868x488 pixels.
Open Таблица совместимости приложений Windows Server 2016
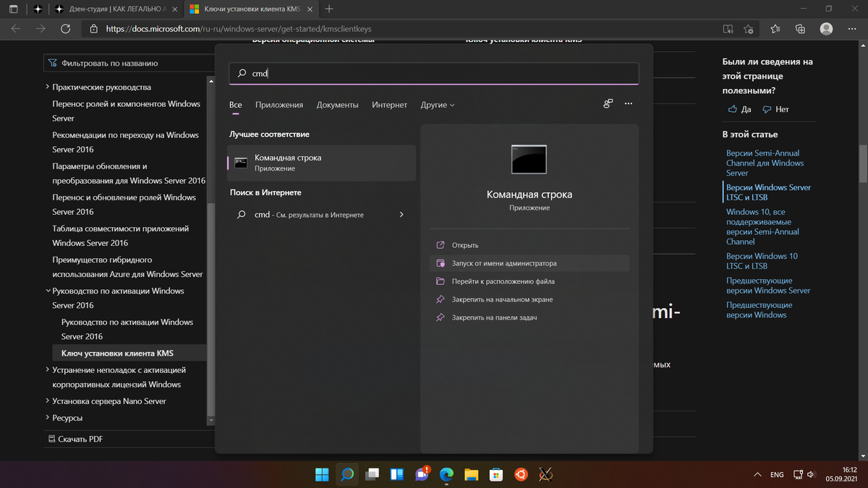click(x=121, y=236)
